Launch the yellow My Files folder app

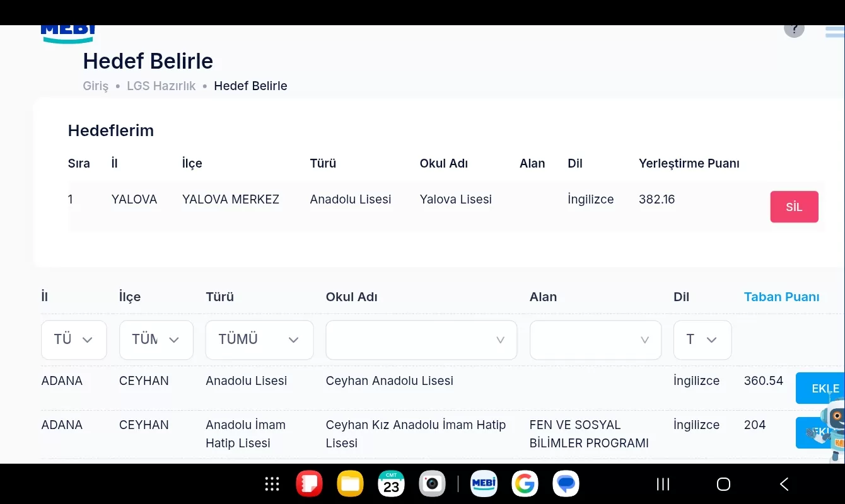(x=350, y=484)
